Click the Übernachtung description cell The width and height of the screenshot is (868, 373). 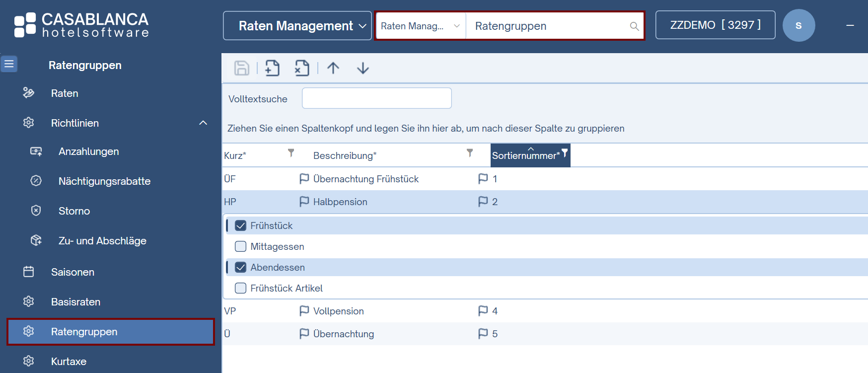point(343,334)
